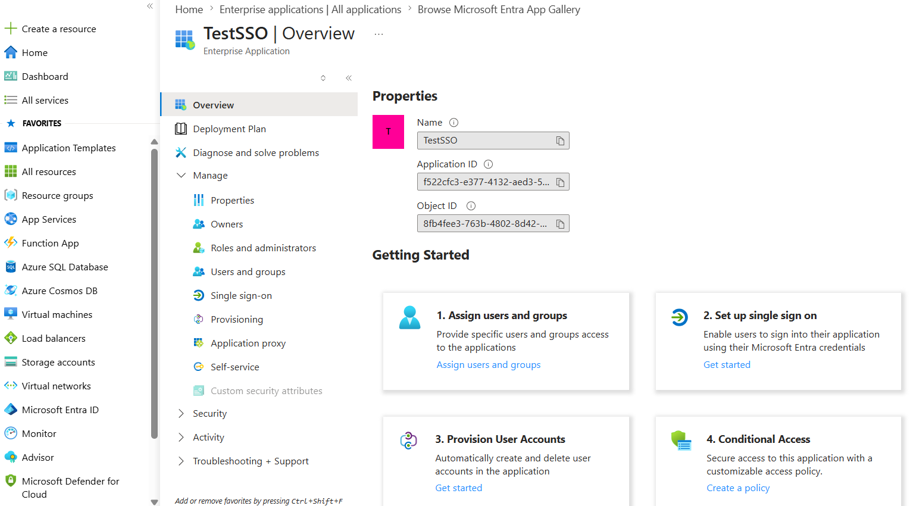The height and width of the screenshot is (507, 910).
Task: Click the Azure SQL Database icon
Action: [x=10, y=266]
